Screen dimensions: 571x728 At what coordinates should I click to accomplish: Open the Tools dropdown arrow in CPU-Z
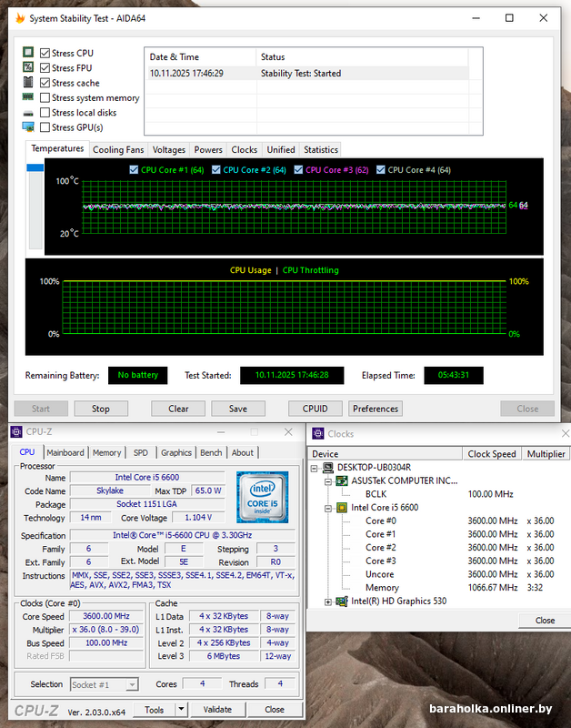pyautogui.click(x=181, y=710)
